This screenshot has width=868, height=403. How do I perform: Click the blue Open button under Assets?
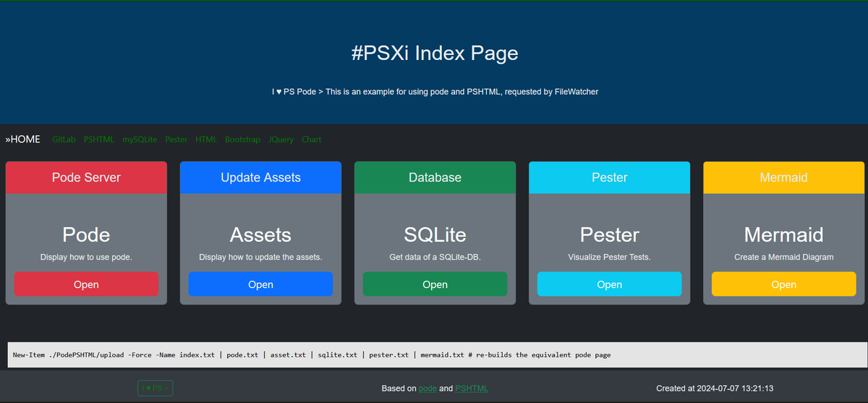pos(260,284)
